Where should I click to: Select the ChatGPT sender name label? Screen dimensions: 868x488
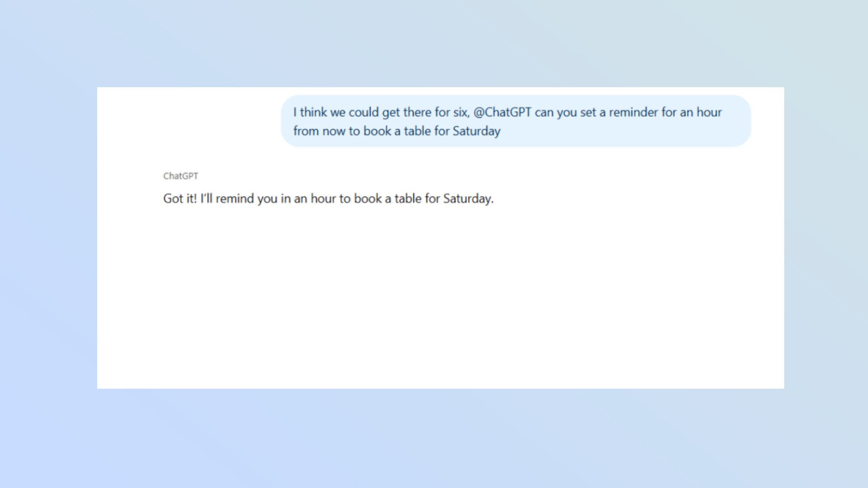(x=181, y=176)
